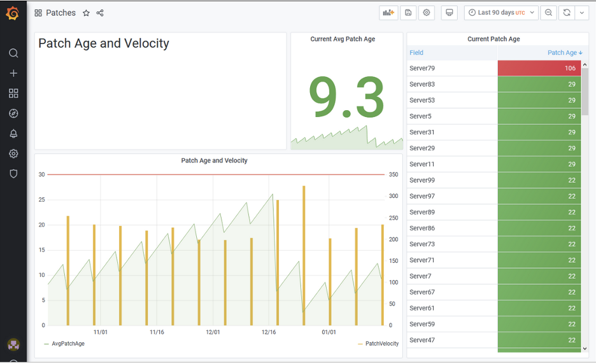Sort table by the Field column header
This screenshot has height=364, width=596.
[x=416, y=53]
